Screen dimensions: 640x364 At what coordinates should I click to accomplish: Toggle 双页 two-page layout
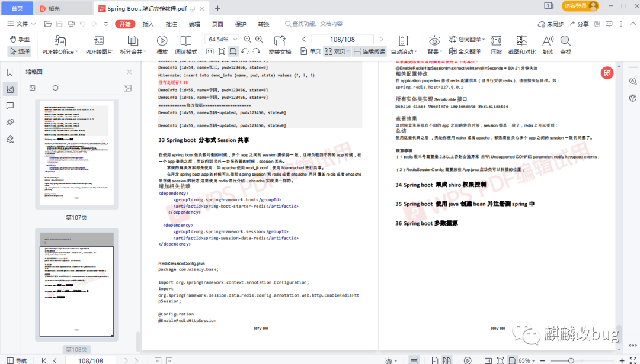point(337,51)
